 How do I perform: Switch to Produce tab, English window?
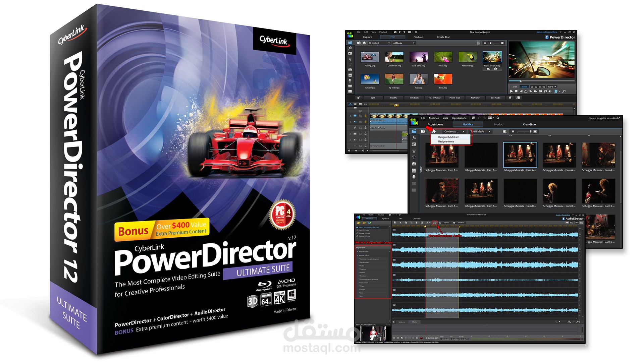[x=418, y=37]
